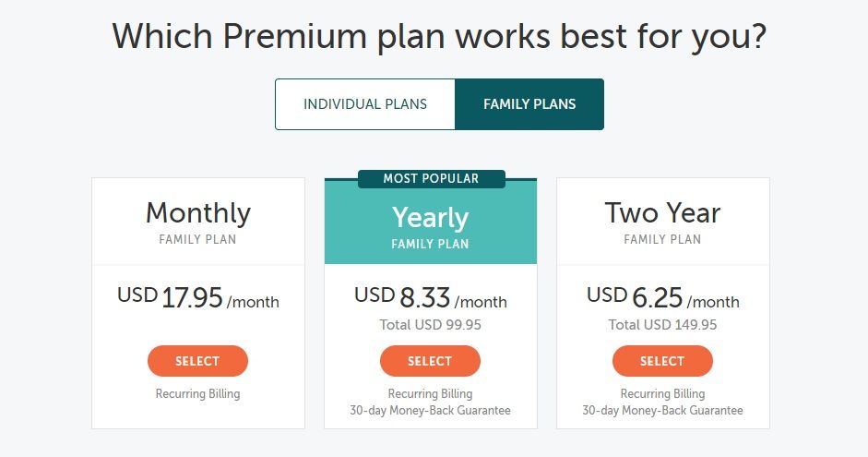This screenshot has width=868, height=457.
Task: Click the Monthly plan card heading
Action: click(198, 212)
